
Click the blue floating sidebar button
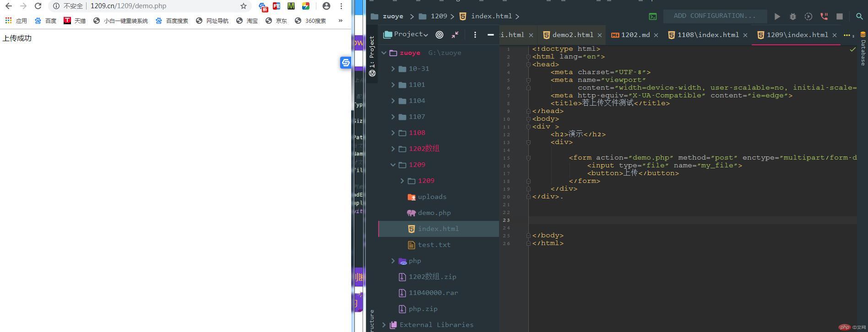[346, 63]
